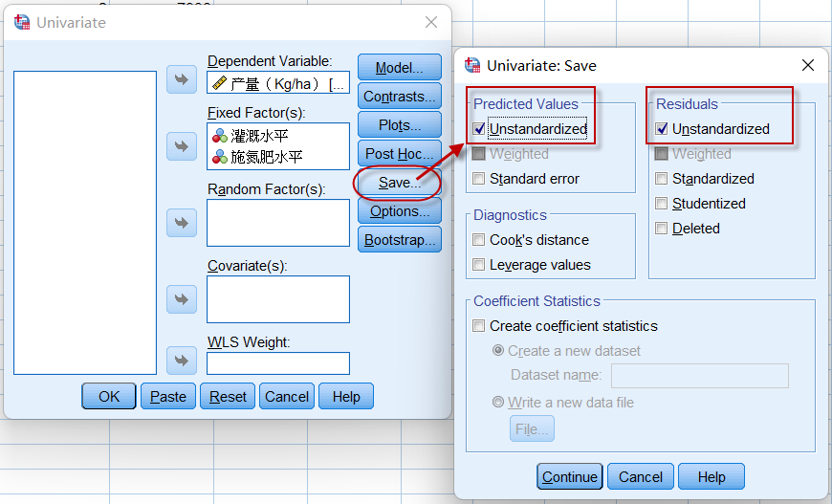Viewport: 832px width, 504px height.
Task: Open Post Hoc... tests dialog
Action: 399,154
